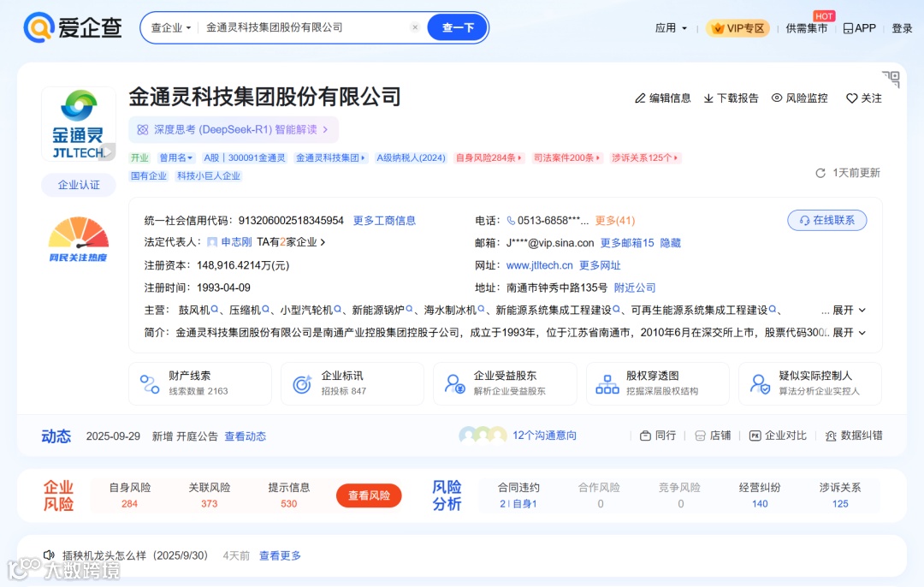This screenshot has width=924, height=587.
Task: Click the 科技小巨人企业 tag
Action: 209,175
